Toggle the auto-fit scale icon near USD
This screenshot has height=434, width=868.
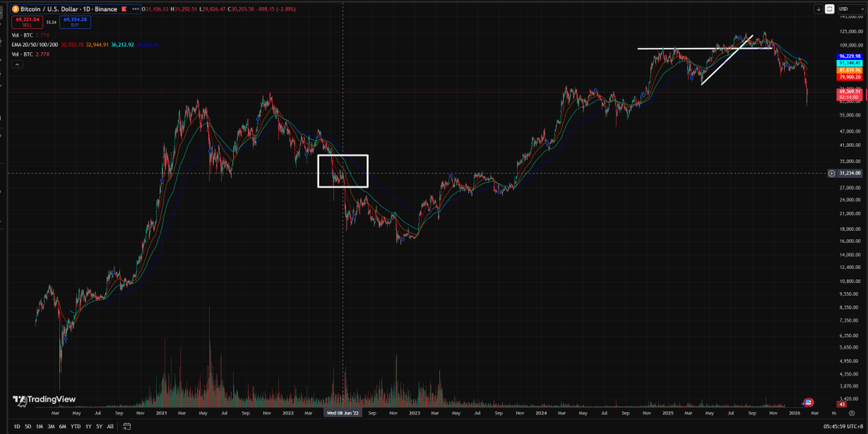829,9
